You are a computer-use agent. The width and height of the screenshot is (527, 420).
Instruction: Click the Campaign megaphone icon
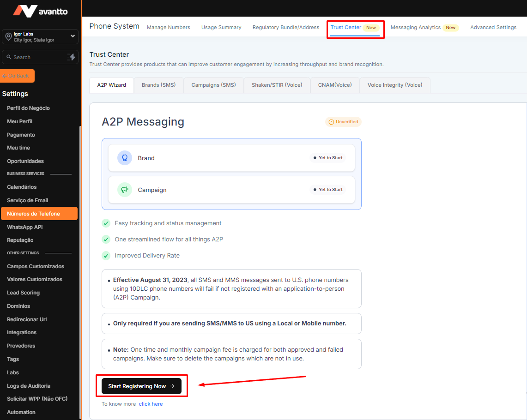click(x=125, y=190)
